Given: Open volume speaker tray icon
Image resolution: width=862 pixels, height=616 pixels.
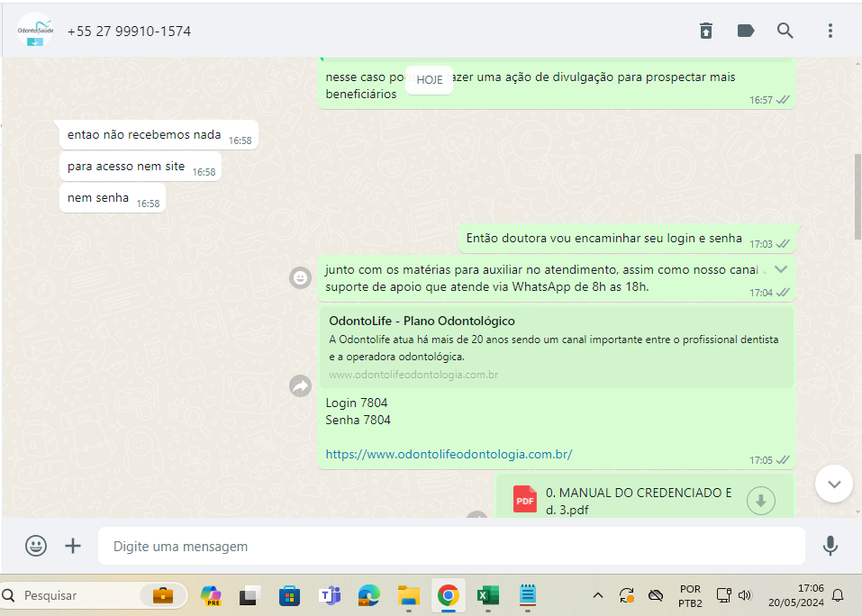Looking at the screenshot, I should pyautogui.click(x=745, y=595).
